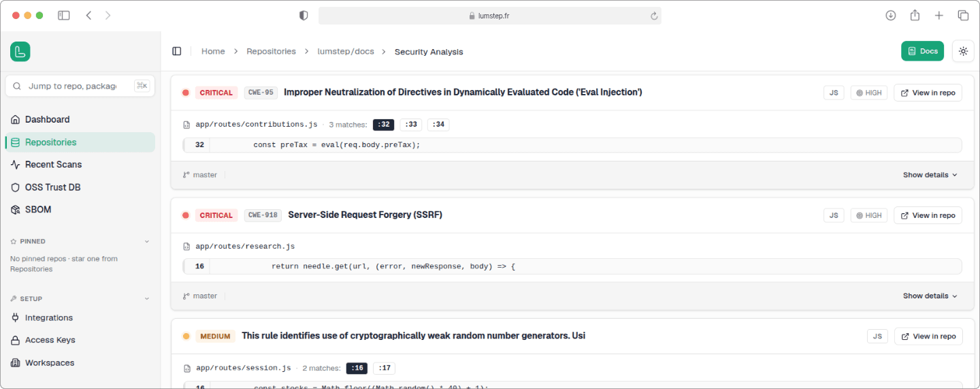Viewport: 980px width, 389px height.
Task: Toggle the app sidebar panel icon
Action: [x=177, y=51]
